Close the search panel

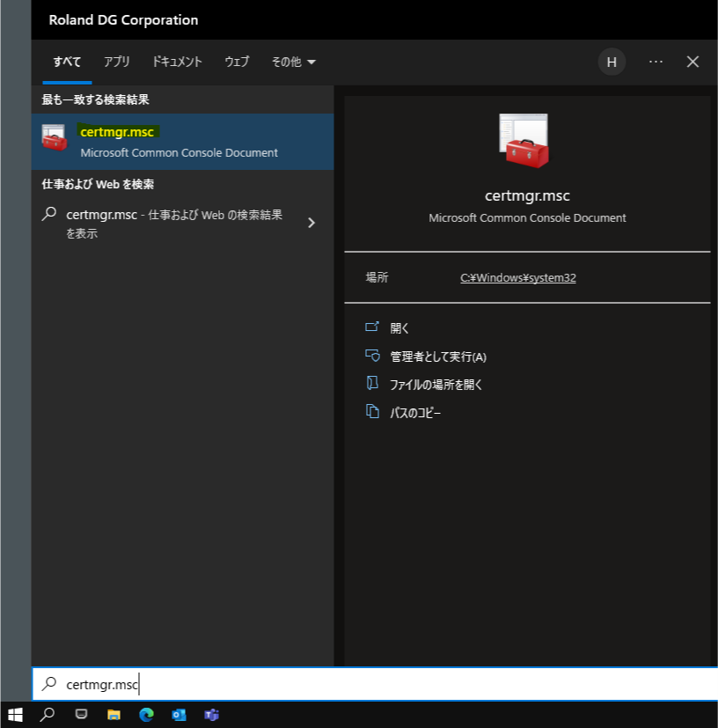(692, 62)
